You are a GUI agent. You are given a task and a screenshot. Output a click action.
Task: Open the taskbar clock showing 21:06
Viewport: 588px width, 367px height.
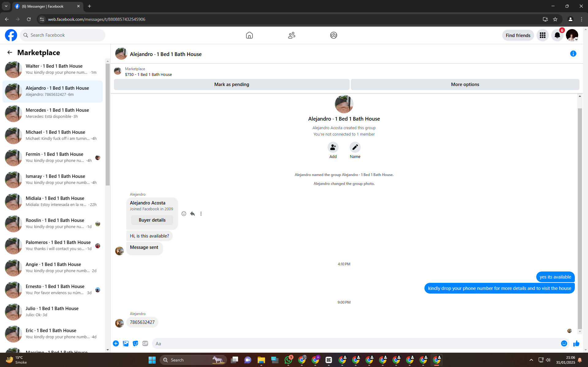tap(566, 360)
